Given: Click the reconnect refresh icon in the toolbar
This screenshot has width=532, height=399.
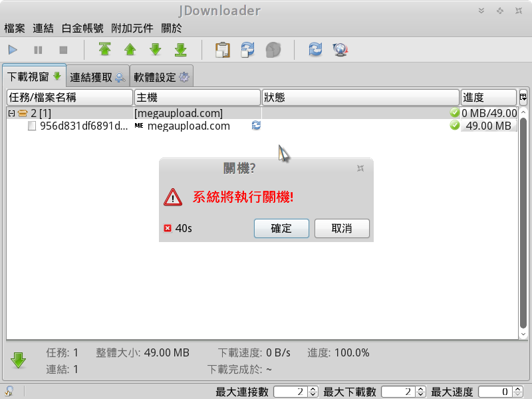Looking at the screenshot, I should click(x=315, y=49).
